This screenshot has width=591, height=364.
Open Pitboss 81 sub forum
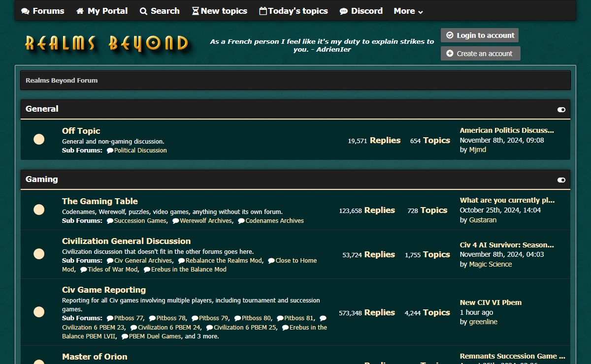click(299, 318)
